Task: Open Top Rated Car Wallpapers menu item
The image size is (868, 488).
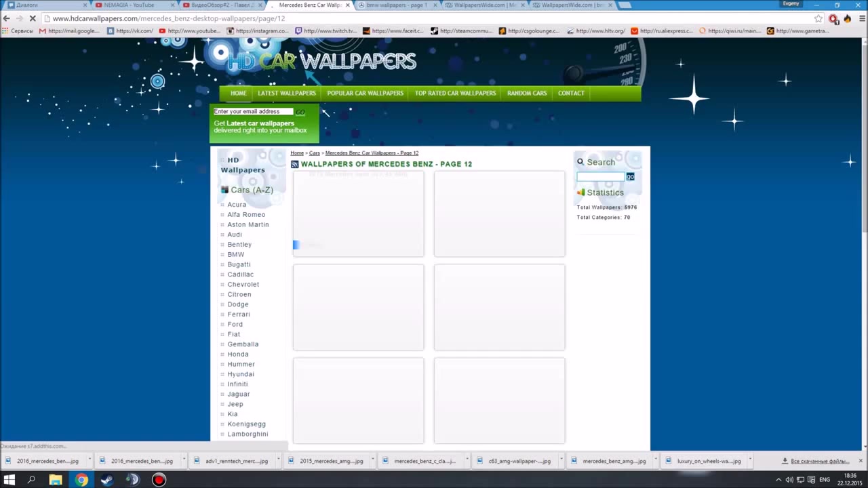Action: pyautogui.click(x=455, y=93)
